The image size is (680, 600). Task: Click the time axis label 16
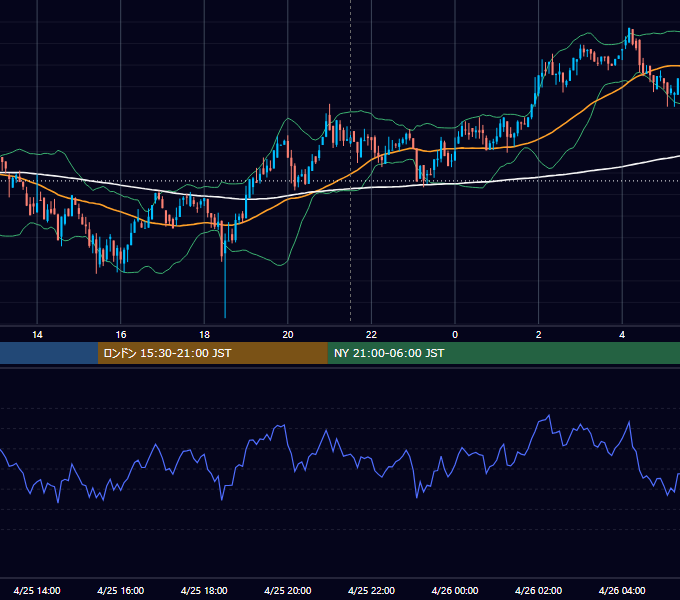tap(121, 334)
